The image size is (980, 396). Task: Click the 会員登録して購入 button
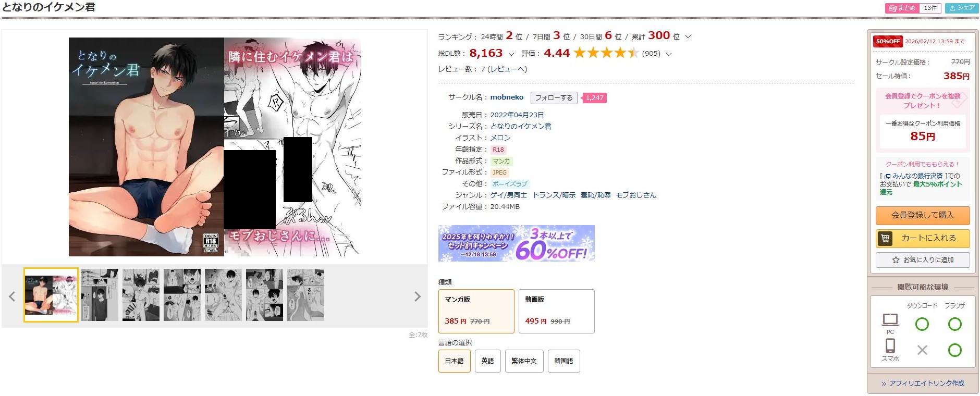point(922,215)
